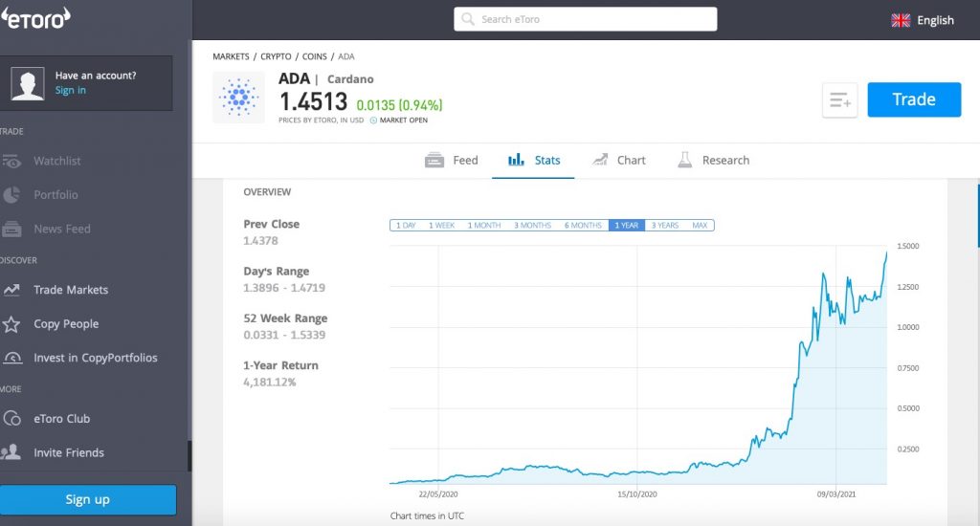Switch to the Chart tab
This screenshot has width=980, height=526.
pos(619,161)
